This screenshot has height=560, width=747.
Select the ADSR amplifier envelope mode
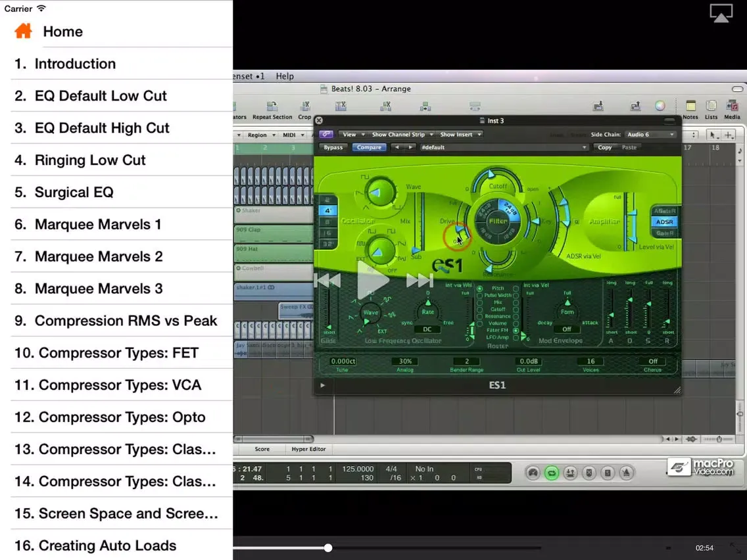(664, 222)
